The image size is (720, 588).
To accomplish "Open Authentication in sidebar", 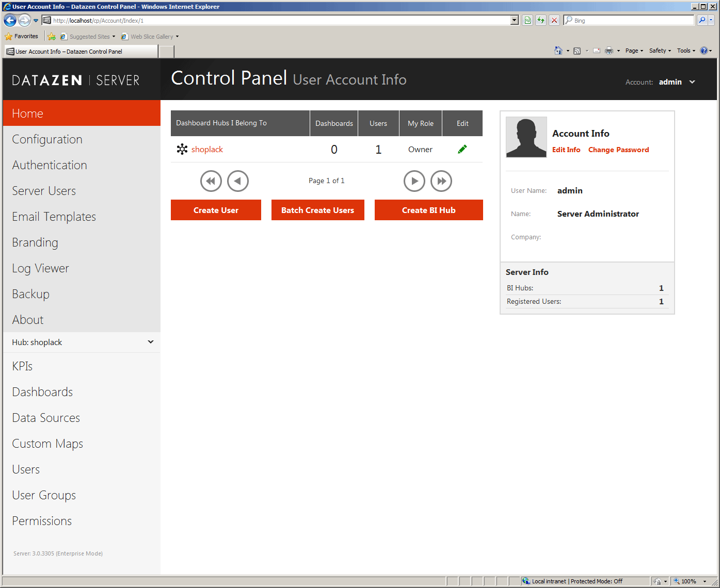I will [82, 165].
